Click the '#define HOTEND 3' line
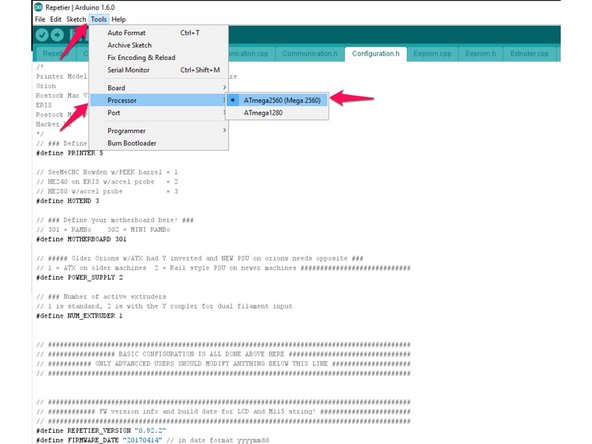Image resolution: width=592 pixels, height=444 pixels. click(68, 201)
